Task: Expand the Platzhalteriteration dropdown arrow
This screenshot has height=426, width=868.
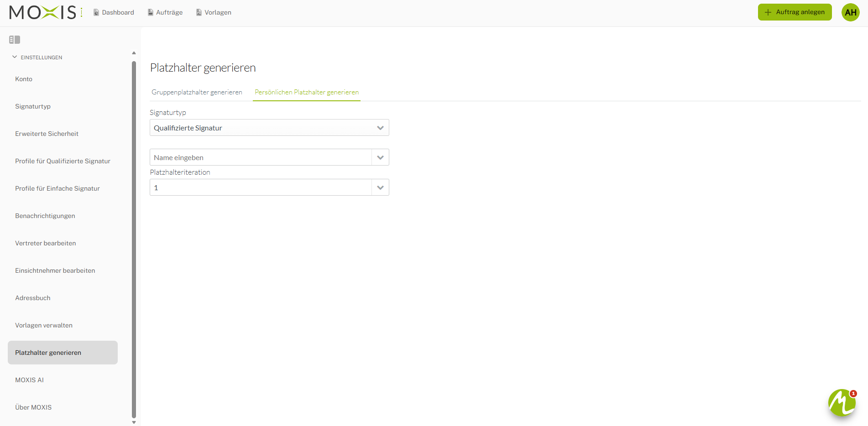Action: [x=381, y=187]
